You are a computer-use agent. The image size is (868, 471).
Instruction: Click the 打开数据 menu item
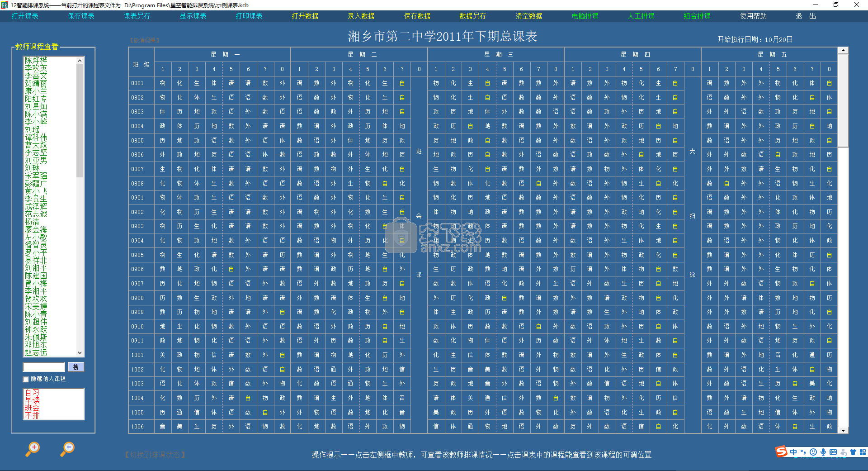point(305,16)
